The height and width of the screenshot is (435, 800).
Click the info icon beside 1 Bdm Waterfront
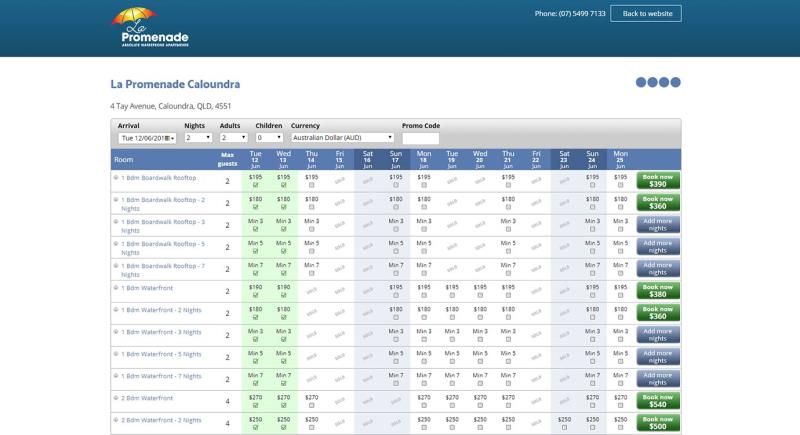116,288
